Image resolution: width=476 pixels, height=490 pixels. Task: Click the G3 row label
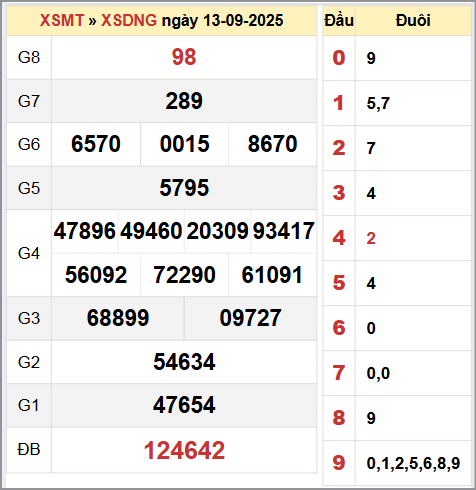[29, 318]
